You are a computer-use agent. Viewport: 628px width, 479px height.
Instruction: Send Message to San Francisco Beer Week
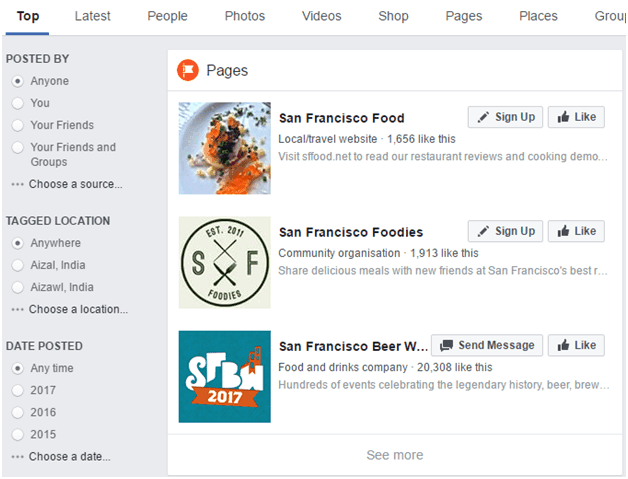(x=487, y=345)
